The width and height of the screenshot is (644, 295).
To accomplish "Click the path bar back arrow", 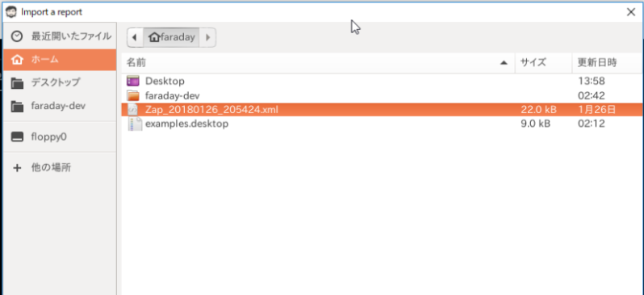I will (135, 37).
